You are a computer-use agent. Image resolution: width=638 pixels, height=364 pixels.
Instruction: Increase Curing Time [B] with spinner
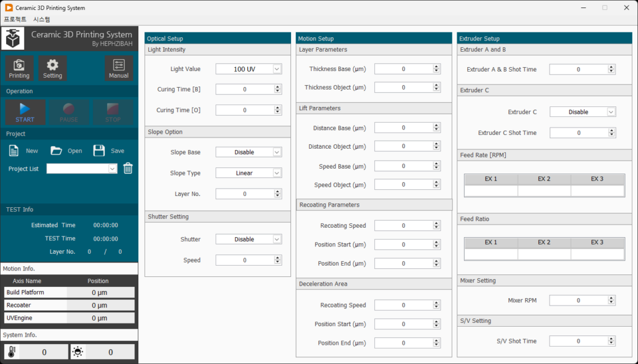coord(277,87)
